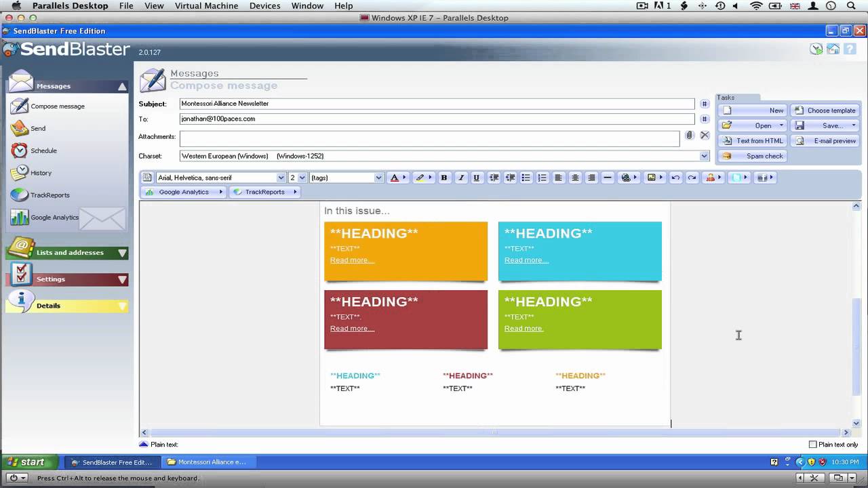
Task: Open the insert hyperlink globe tool
Action: 626,178
